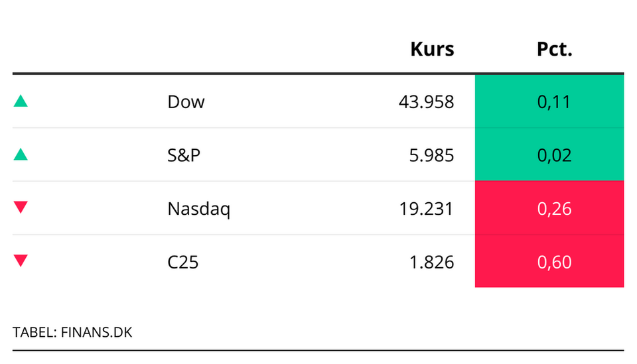
Task: Click the green 0,02 percent cell
Action: point(549,155)
